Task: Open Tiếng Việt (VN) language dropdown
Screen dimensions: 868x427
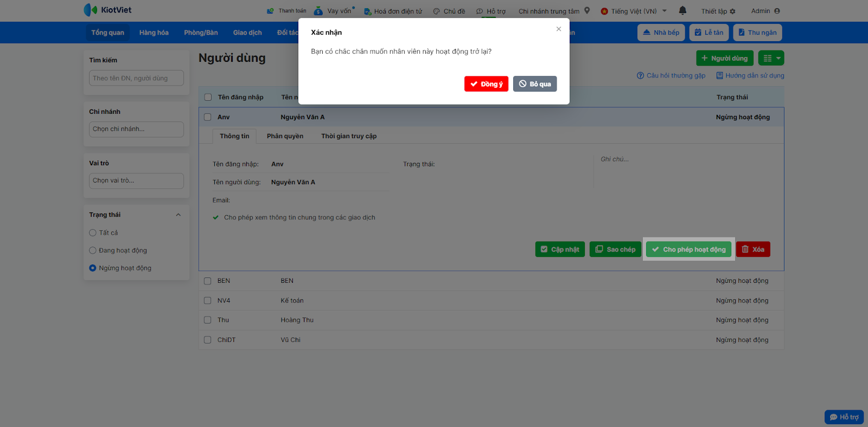Action: pos(634,11)
